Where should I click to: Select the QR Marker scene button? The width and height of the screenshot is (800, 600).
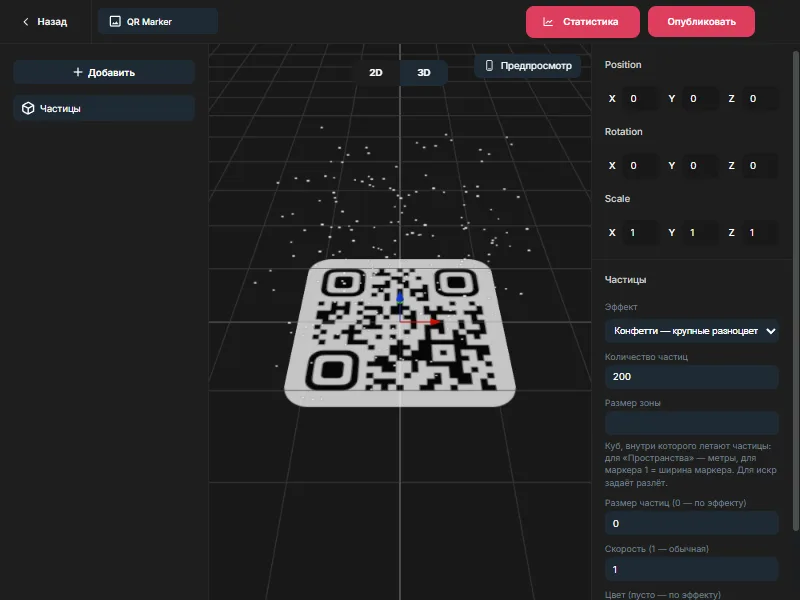tap(158, 21)
